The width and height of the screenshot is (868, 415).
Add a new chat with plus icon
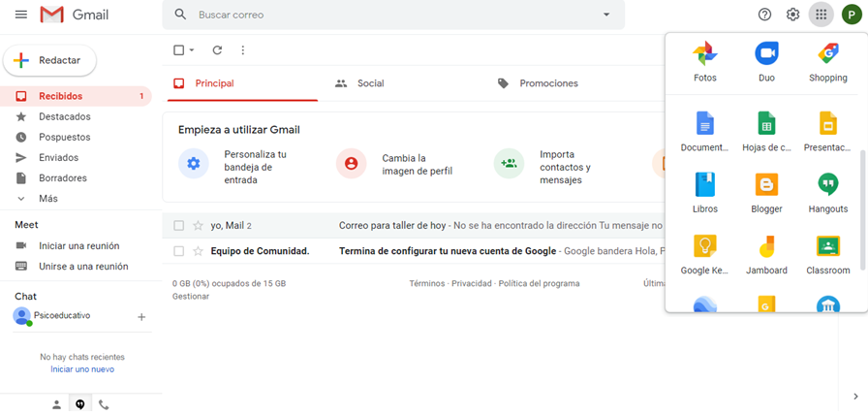click(141, 317)
